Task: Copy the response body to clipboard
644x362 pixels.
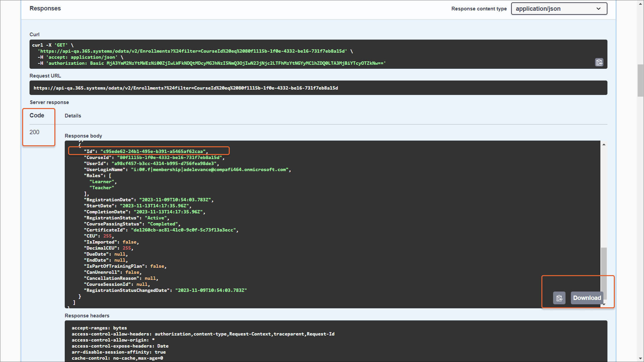Action: tap(559, 298)
